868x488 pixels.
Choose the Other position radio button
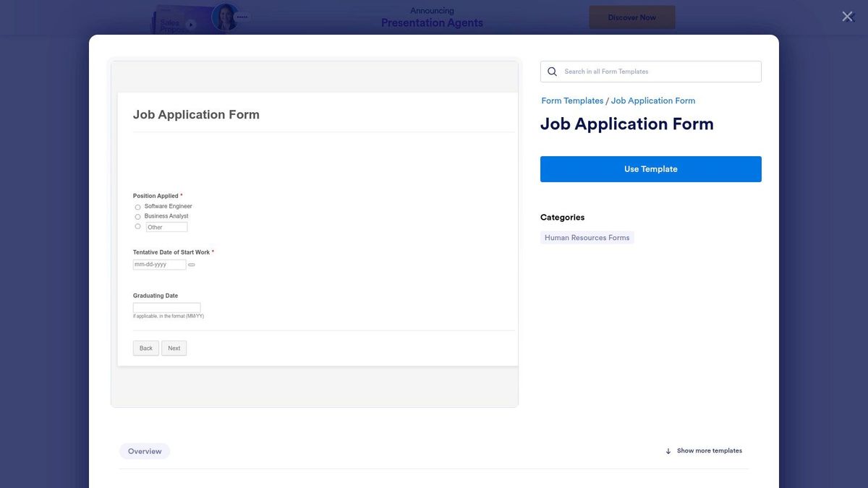137,226
